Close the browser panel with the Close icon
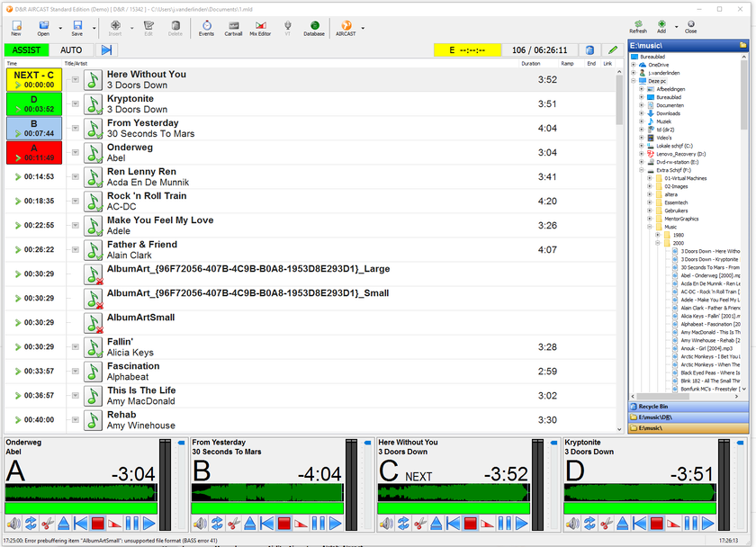 click(691, 26)
